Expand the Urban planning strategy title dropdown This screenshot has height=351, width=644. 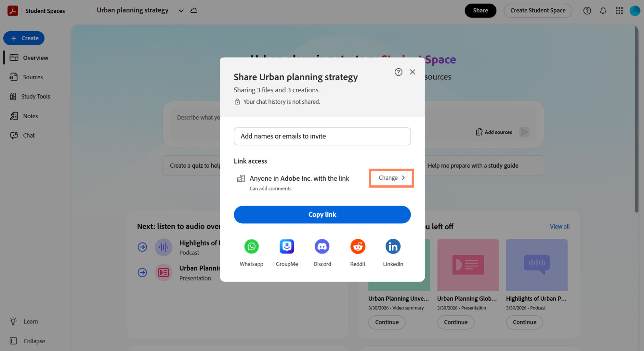pyautogui.click(x=181, y=10)
